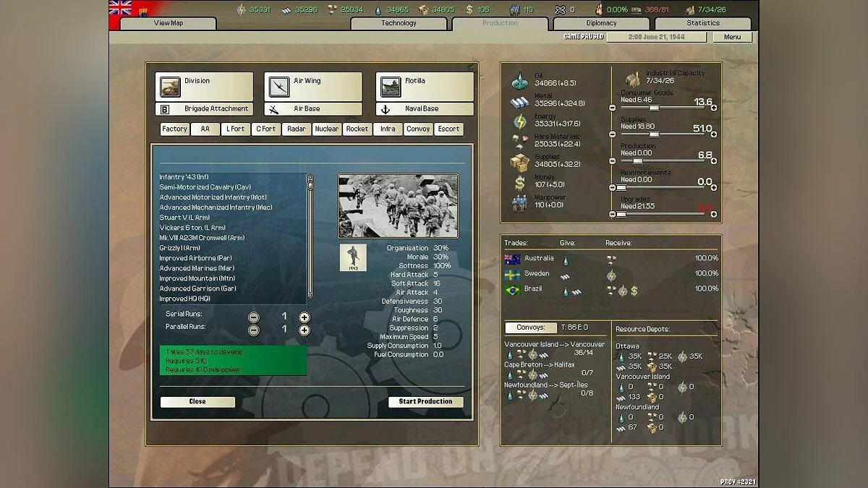Increase Parallel Runs with the plus stepper
The image size is (868, 488).
tap(305, 329)
